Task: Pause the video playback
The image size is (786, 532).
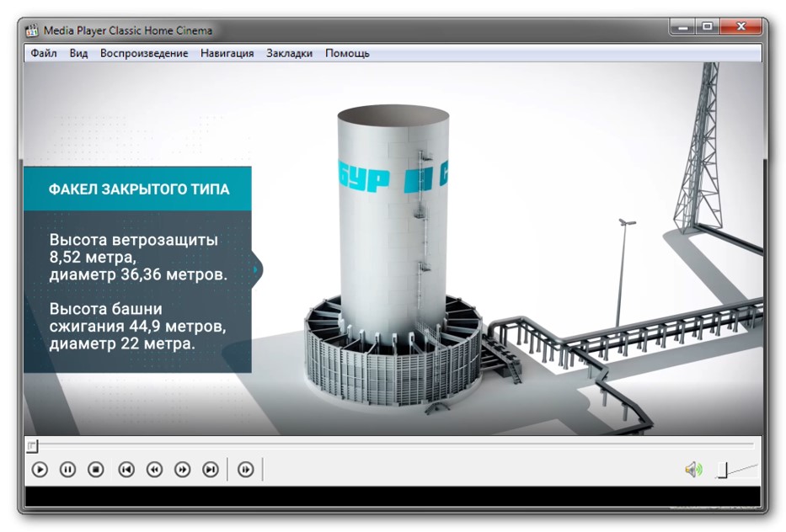Action: coord(67,470)
